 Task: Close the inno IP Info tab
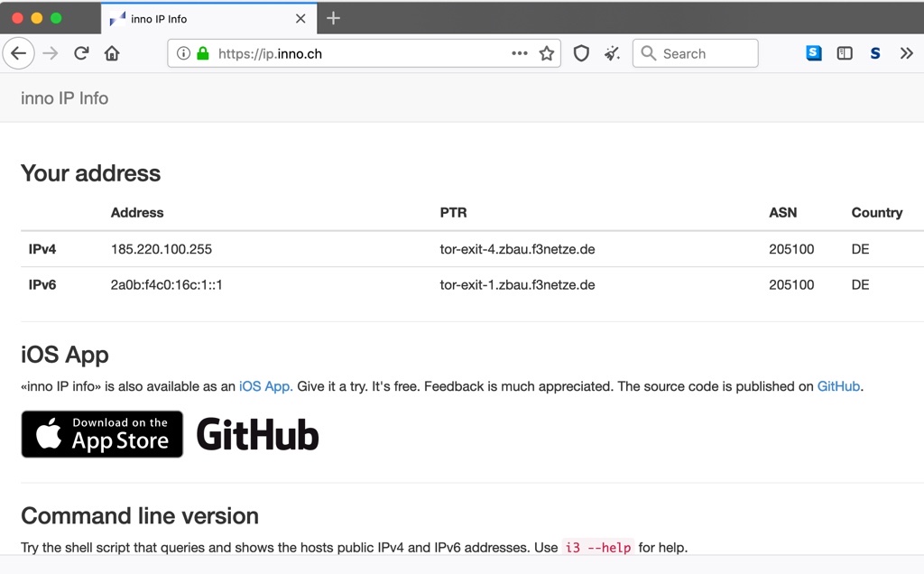coord(300,18)
